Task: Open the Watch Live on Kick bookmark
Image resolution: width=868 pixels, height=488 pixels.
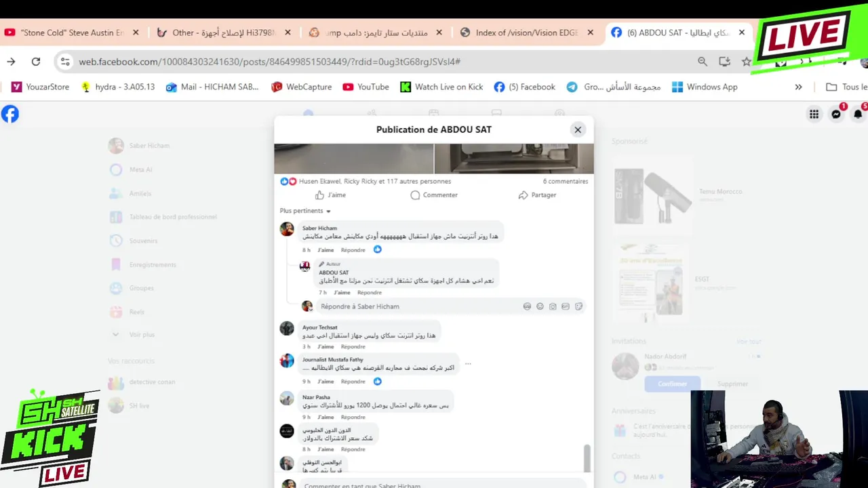Action: (x=441, y=87)
